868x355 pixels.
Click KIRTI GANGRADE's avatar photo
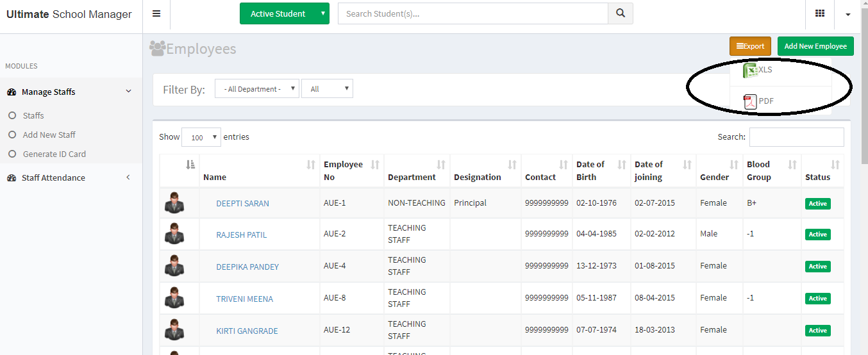pos(174,330)
